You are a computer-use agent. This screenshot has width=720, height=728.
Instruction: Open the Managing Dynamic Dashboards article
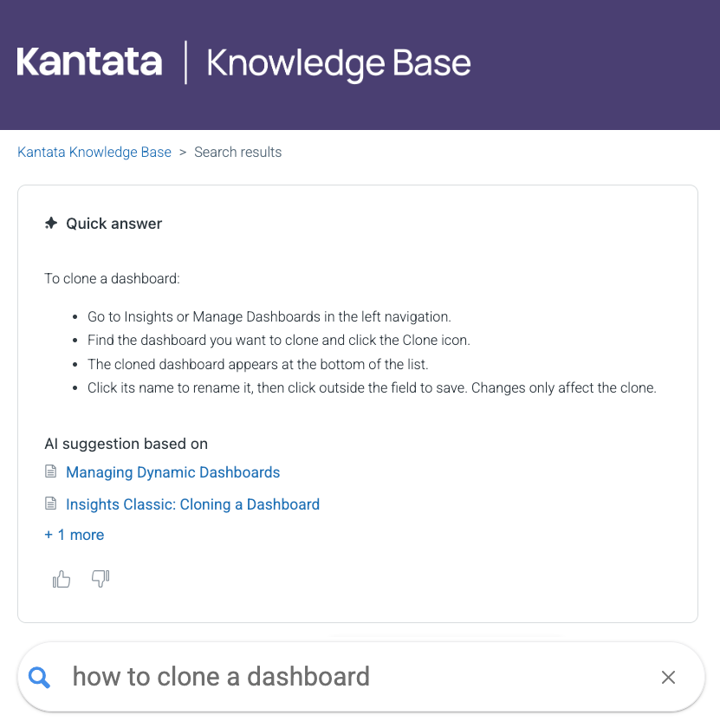tap(172, 471)
